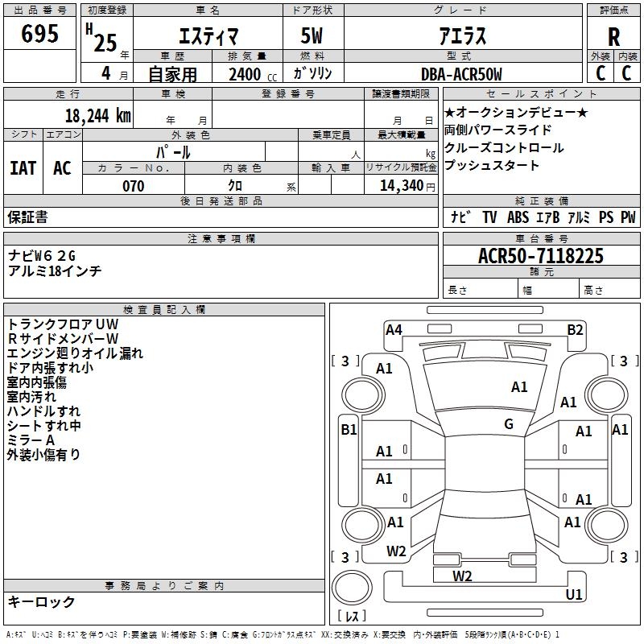Viewport: 644px width, 644px height.
Task: Click note 外装小傷有り
Action: coord(43,455)
